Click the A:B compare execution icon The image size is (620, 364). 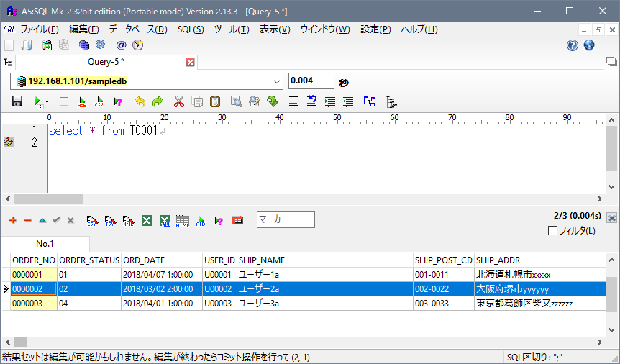click(82, 101)
